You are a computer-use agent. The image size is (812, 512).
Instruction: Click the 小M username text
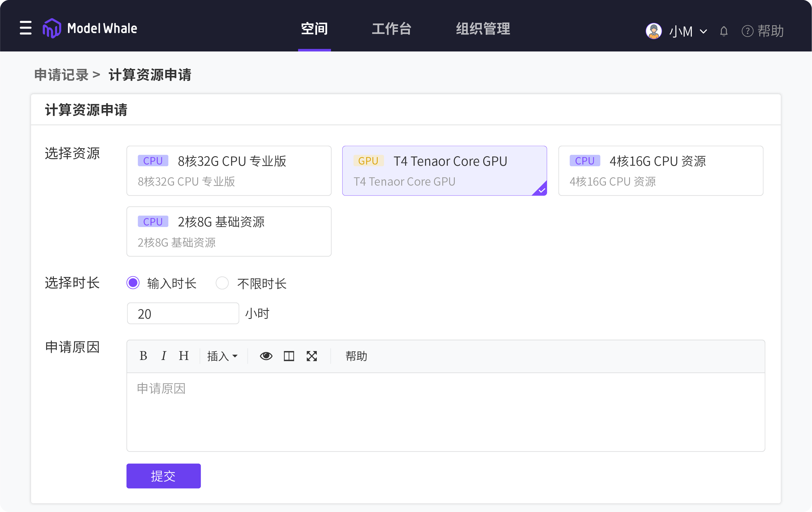point(681,31)
